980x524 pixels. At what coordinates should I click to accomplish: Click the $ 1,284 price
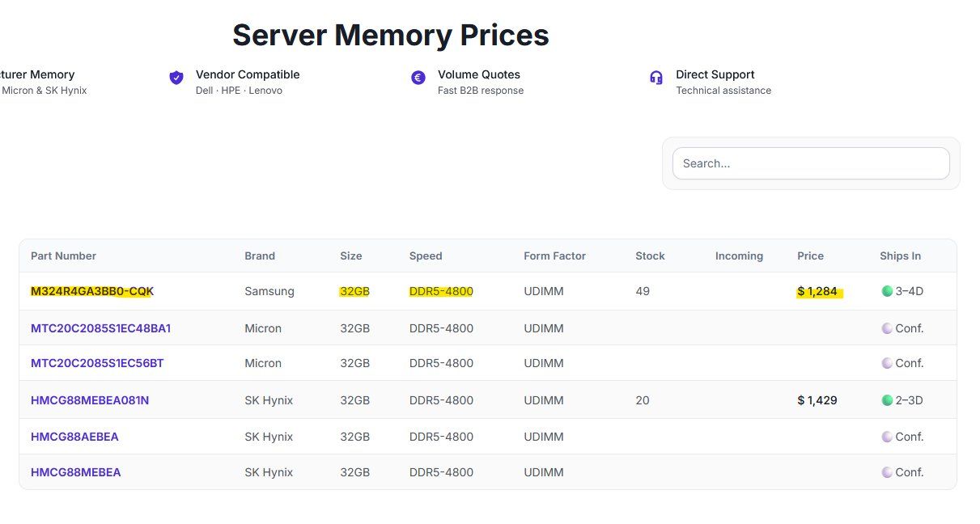tap(817, 291)
